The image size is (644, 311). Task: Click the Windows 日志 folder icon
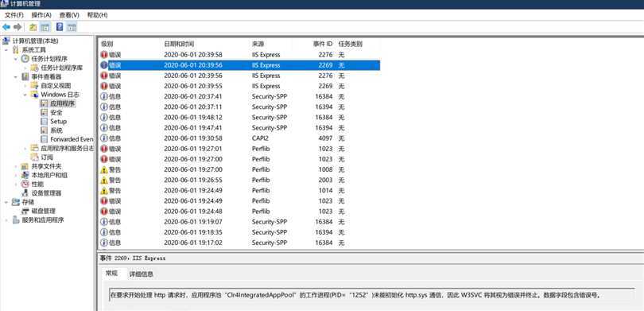point(34,95)
